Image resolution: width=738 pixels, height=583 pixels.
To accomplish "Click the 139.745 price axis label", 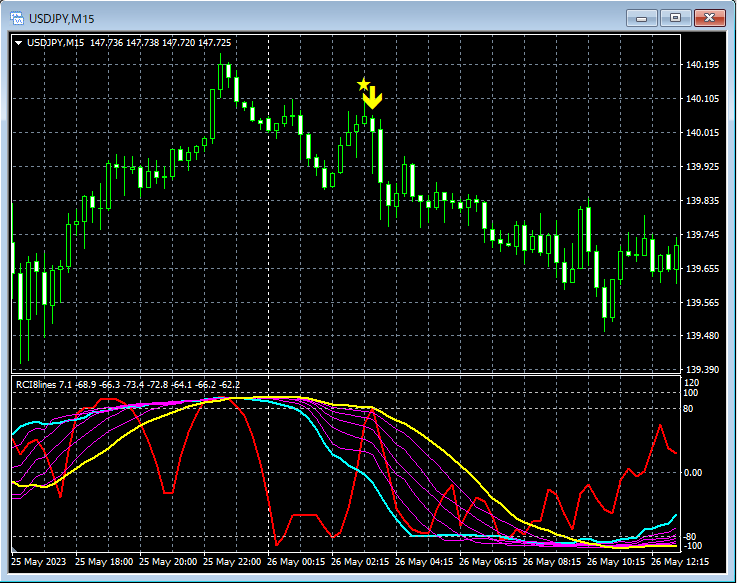I will click(703, 235).
